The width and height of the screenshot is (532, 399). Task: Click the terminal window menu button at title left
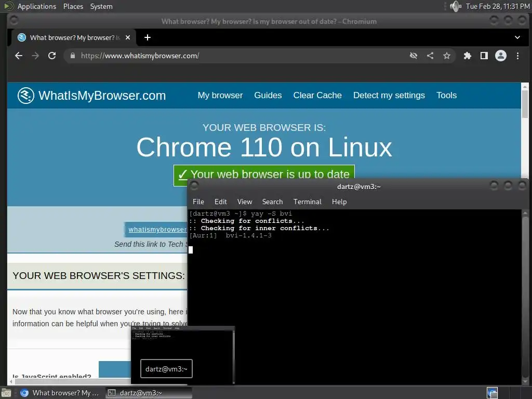pyautogui.click(x=194, y=186)
